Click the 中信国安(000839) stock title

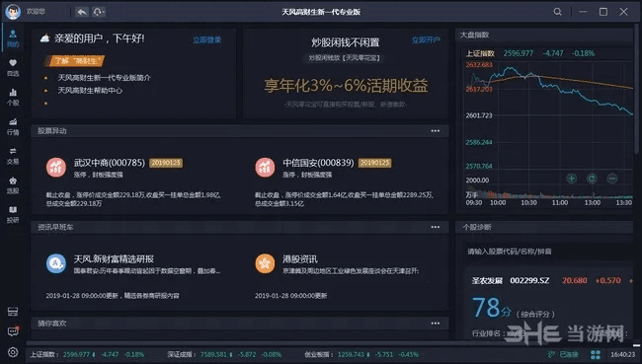[x=318, y=163]
